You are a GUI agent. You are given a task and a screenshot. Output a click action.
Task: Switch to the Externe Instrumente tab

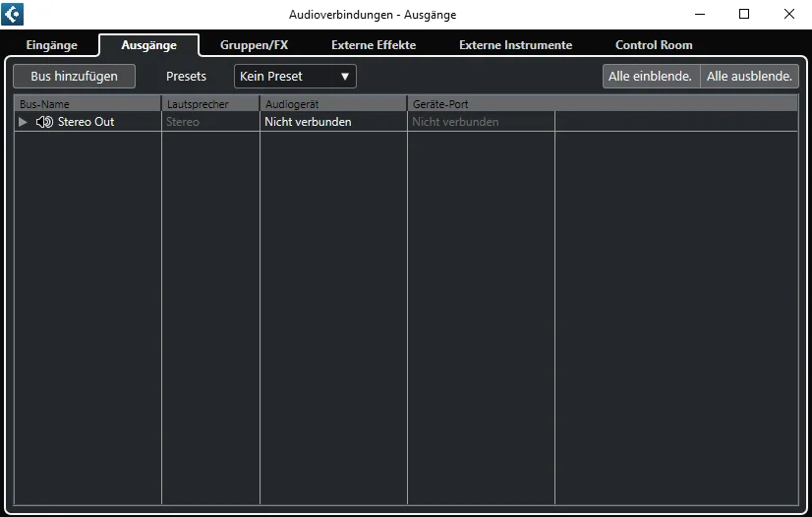pos(515,45)
